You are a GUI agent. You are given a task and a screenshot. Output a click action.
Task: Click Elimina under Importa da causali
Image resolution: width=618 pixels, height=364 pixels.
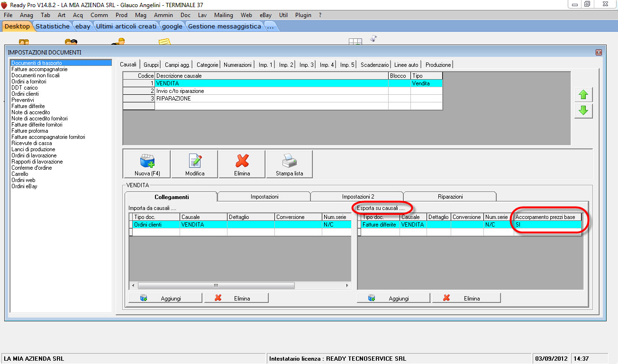click(236, 298)
